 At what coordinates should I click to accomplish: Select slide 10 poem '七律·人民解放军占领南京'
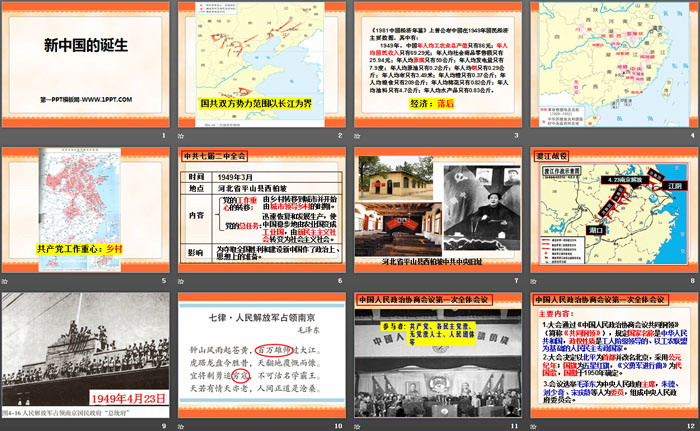[262, 355]
